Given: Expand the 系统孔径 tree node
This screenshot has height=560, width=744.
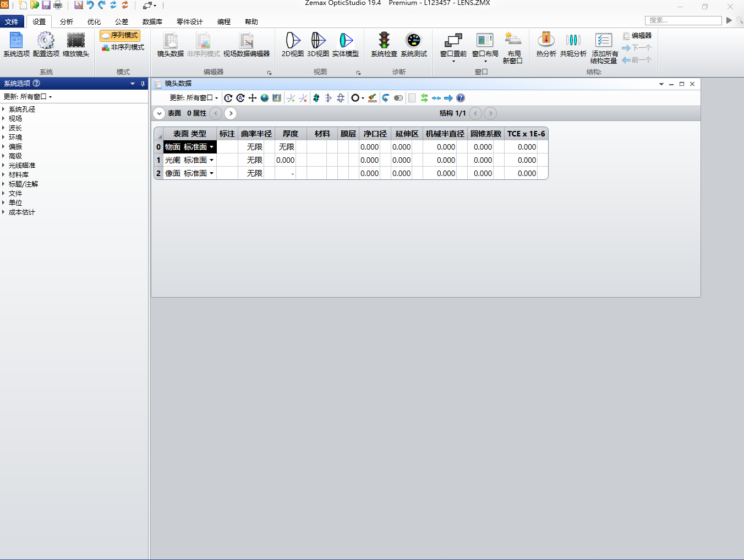Looking at the screenshot, I should pyautogui.click(x=3, y=109).
